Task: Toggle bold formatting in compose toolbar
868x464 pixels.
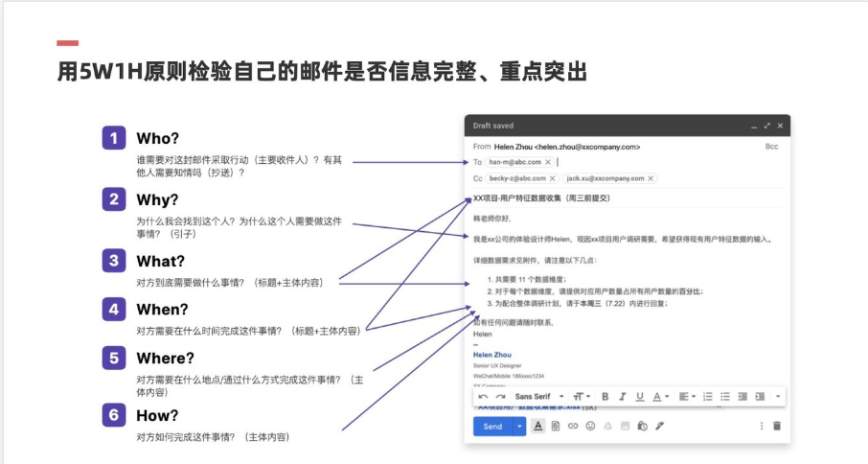Action: tap(605, 396)
